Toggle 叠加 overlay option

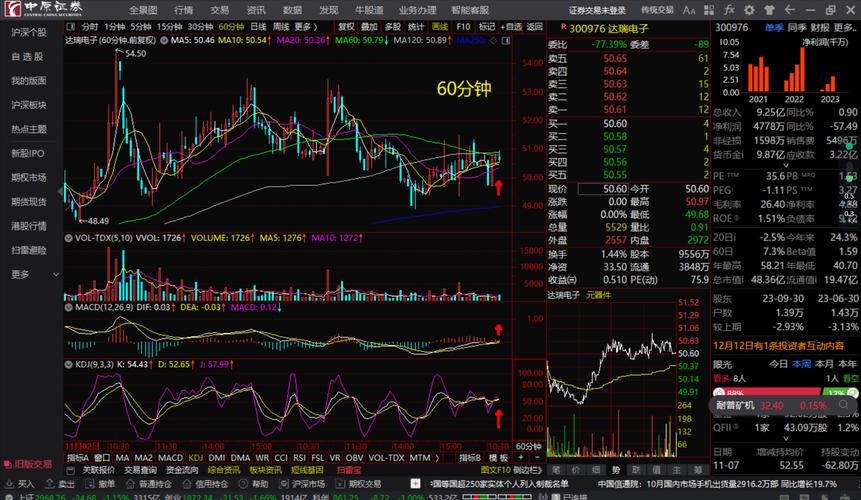pyautogui.click(x=369, y=26)
